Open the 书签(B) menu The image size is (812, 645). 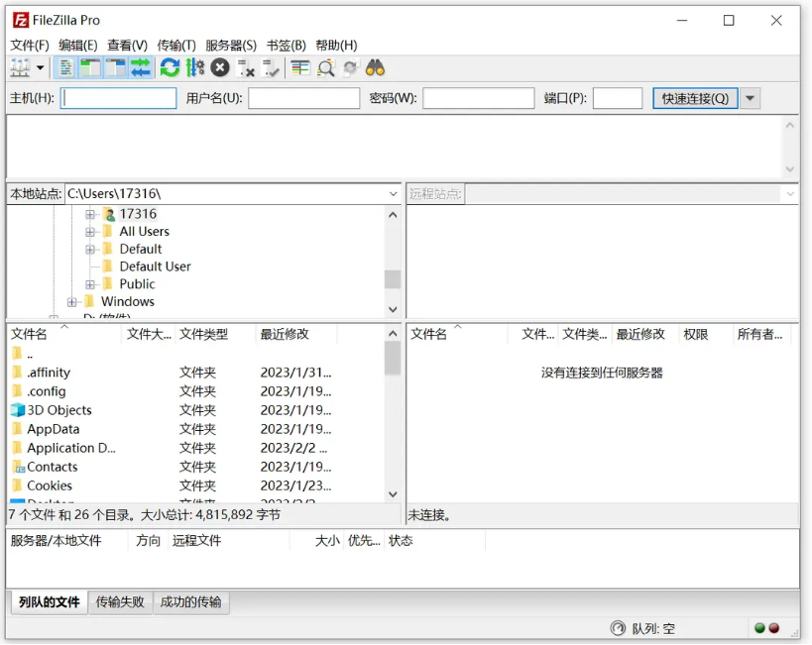(287, 46)
